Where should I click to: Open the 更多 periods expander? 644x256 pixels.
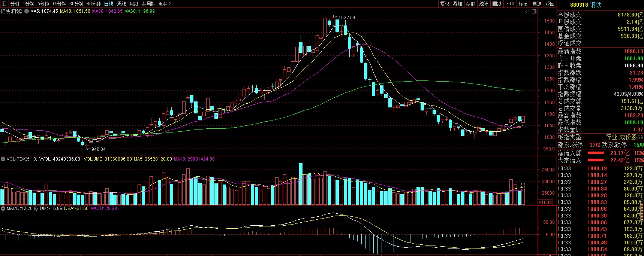click(x=165, y=4)
